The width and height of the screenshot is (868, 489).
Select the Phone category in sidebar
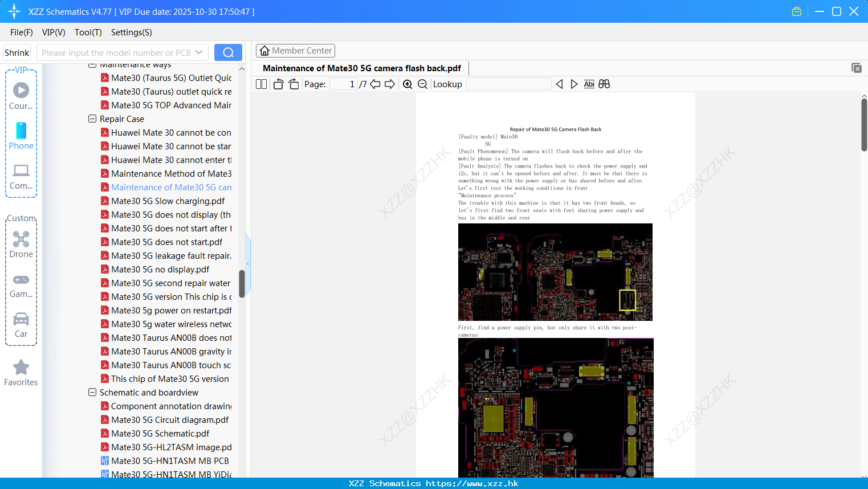21,136
